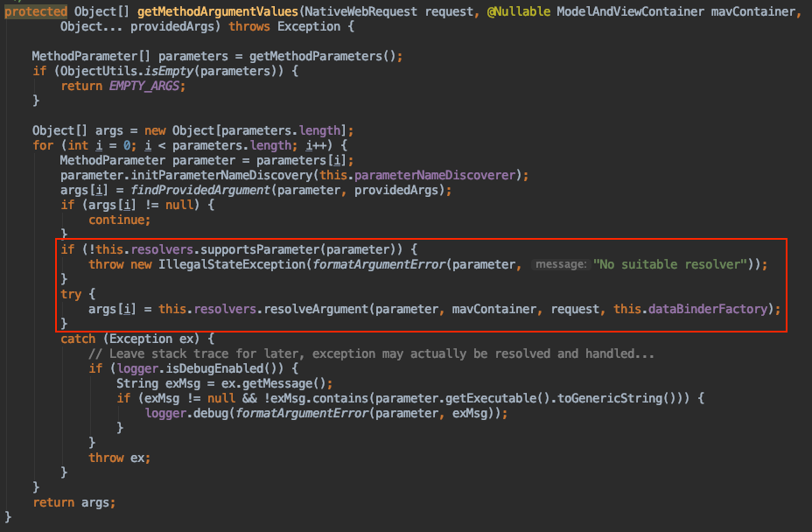This screenshot has height=532, width=812.
Task: Click the 'throw ex;' statement
Action: [119, 458]
